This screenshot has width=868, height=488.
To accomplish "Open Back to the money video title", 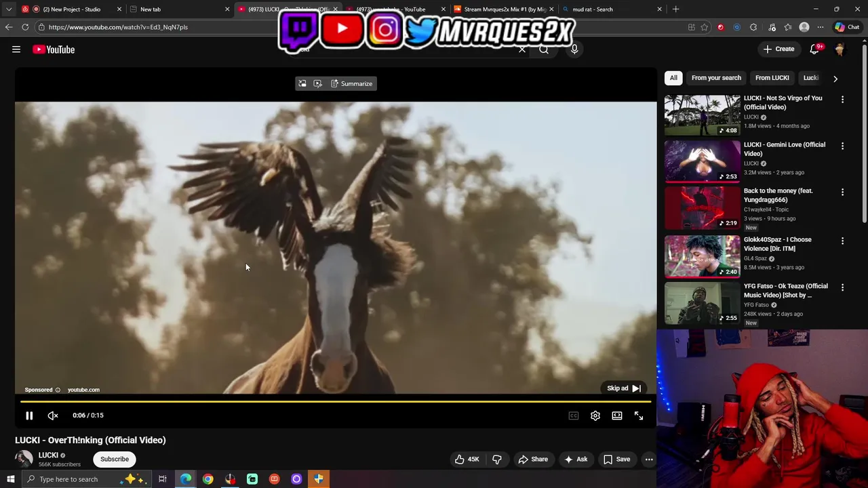I will pyautogui.click(x=778, y=195).
